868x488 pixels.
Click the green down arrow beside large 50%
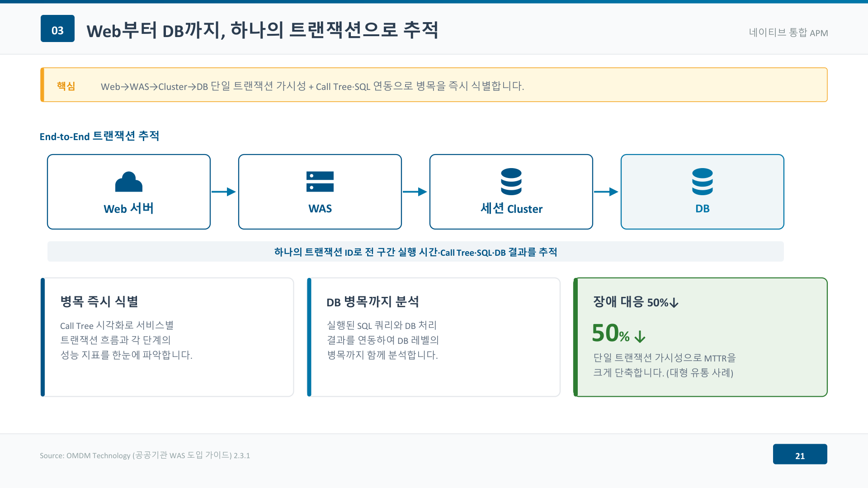click(x=640, y=337)
